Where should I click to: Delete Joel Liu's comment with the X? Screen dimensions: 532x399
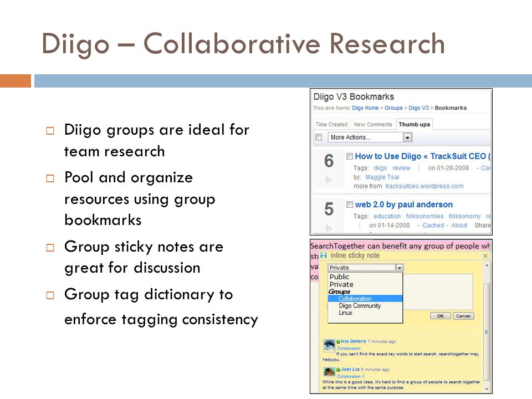[x=363, y=376]
